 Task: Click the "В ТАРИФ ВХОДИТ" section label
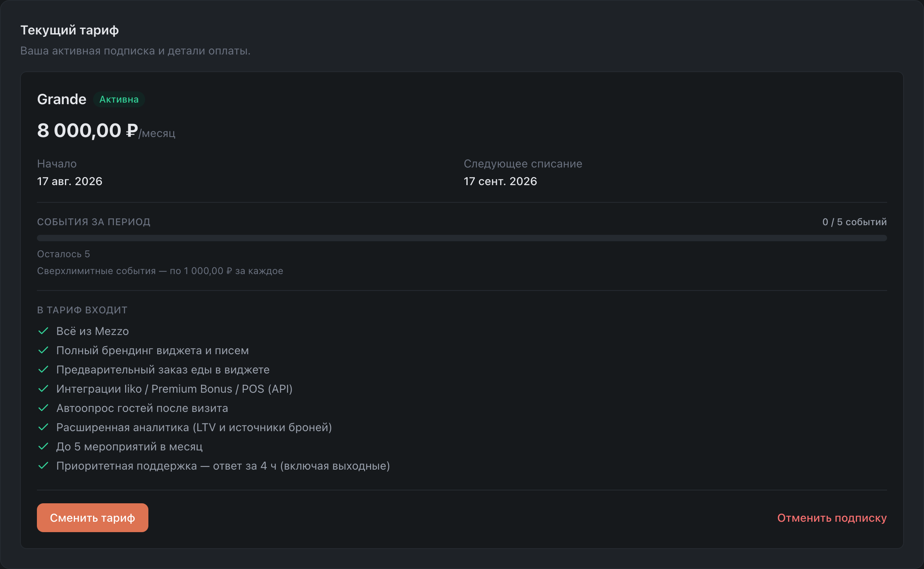(x=82, y=310)
